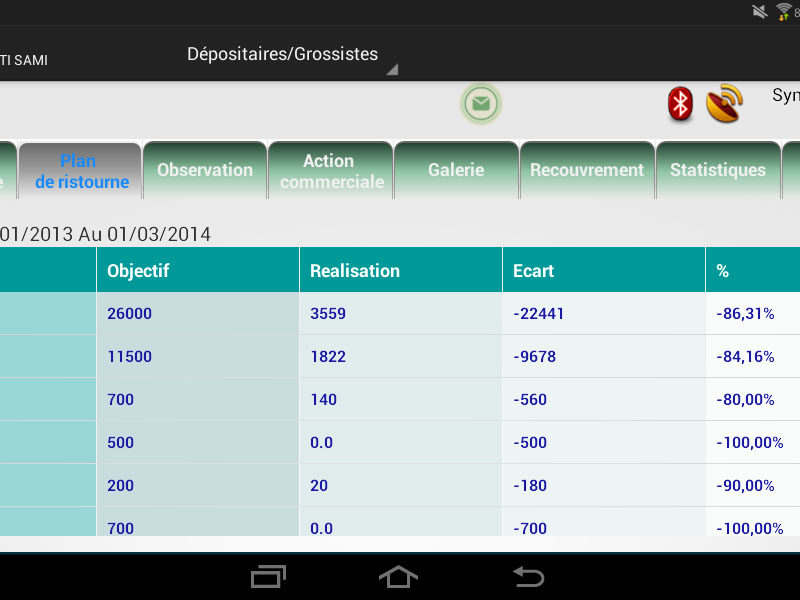Select the Objectif cell showing 26000
The height and width of the screenshot is (600, 800).
pyautogui.click(x=197, y=314)
